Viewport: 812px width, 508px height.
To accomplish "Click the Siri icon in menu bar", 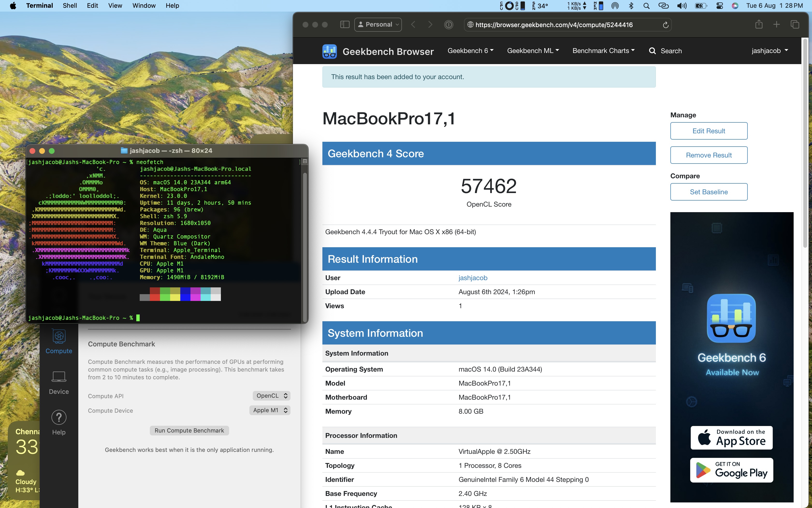I will coord(735,6).
